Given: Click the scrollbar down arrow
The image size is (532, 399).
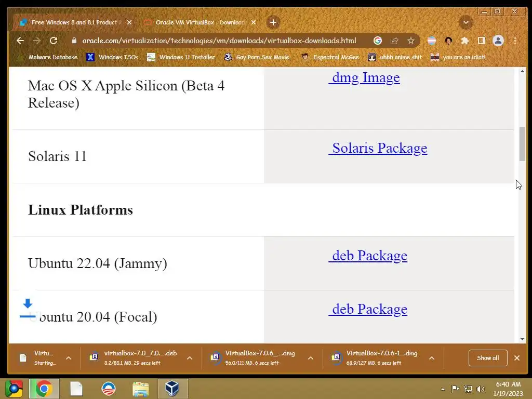Looking at the screenshot, I should [522, 339].
